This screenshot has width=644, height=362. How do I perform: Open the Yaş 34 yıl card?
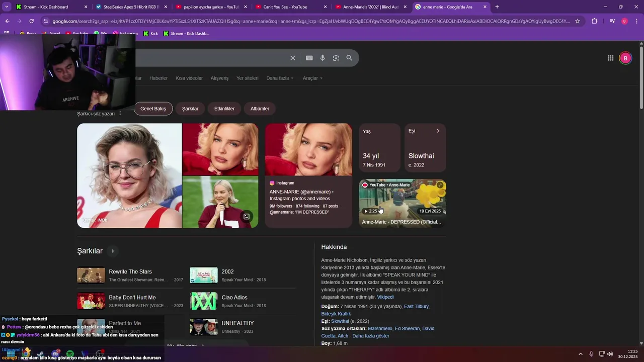379,147
